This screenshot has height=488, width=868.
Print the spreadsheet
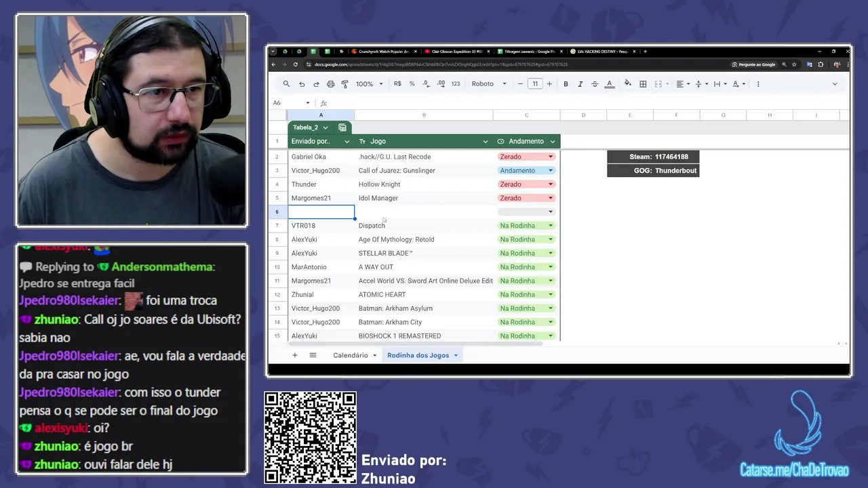[330, 84]
